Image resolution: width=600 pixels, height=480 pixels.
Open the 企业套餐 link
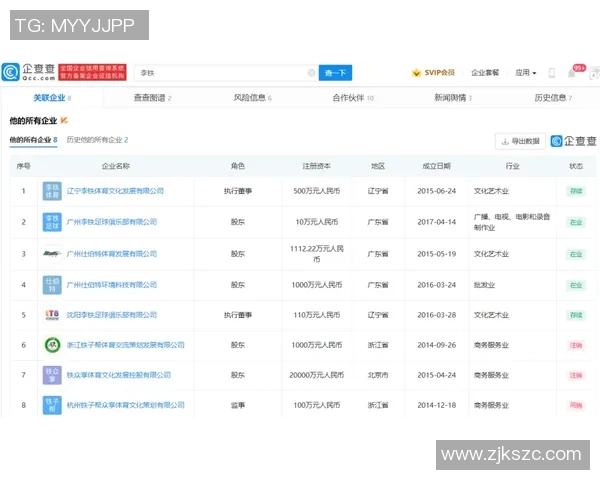[485, 73]
